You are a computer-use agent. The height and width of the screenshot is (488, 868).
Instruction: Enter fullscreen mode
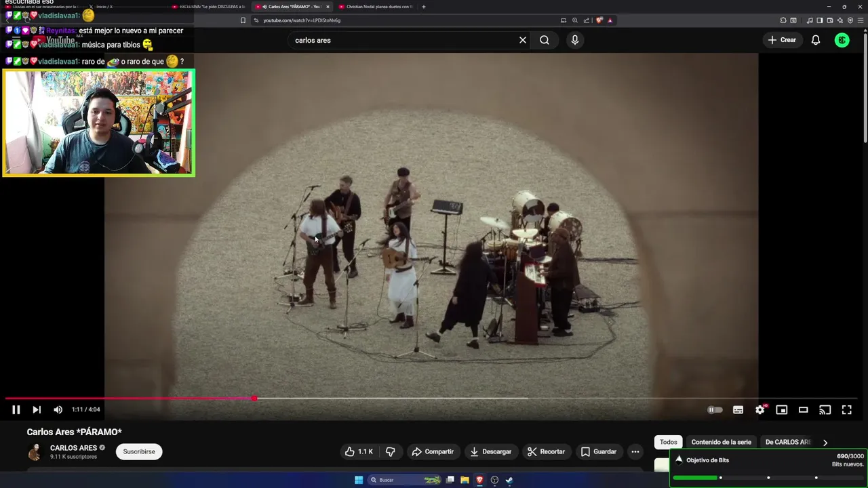click(847, 409)
